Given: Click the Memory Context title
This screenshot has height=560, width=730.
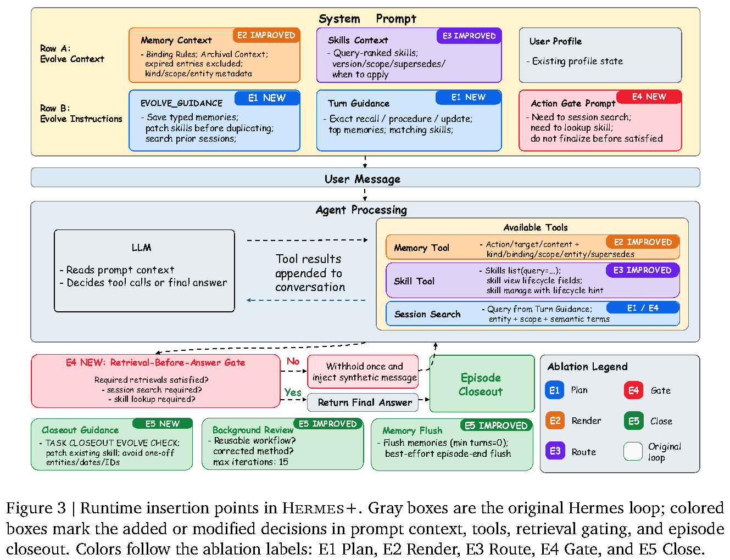Looking at the screenshot, I should point(176,40).
